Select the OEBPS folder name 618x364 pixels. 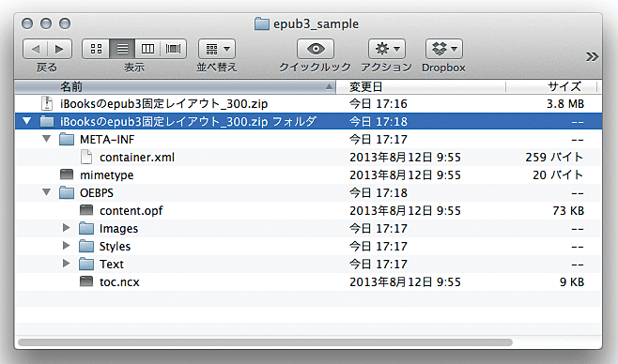[x=97, y=193]
